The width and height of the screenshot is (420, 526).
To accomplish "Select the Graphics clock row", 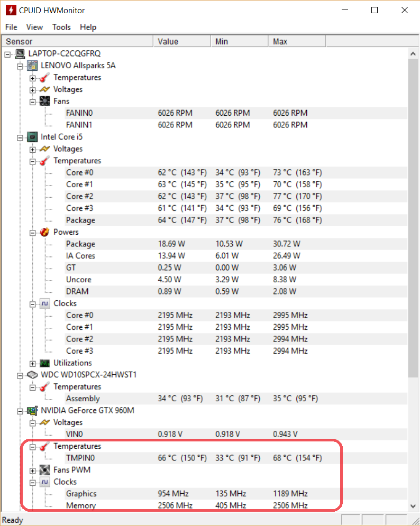I will (x=236, y=494).
